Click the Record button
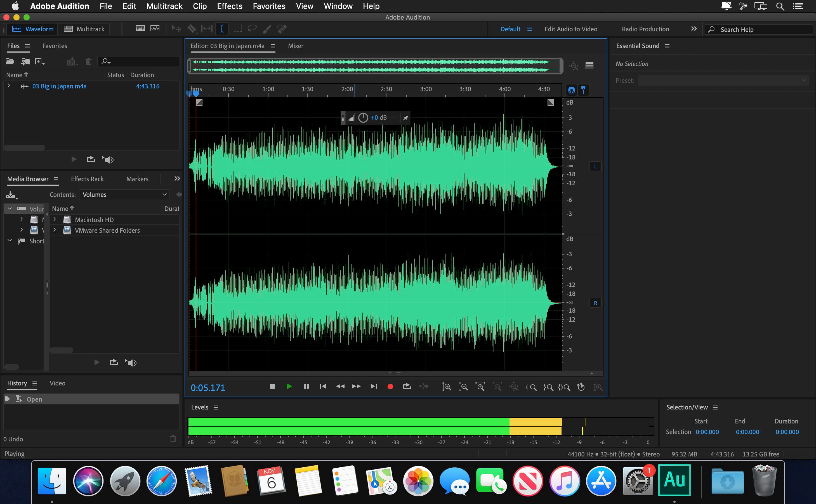This screenshot has width=816, height=504. coord(390,387)
